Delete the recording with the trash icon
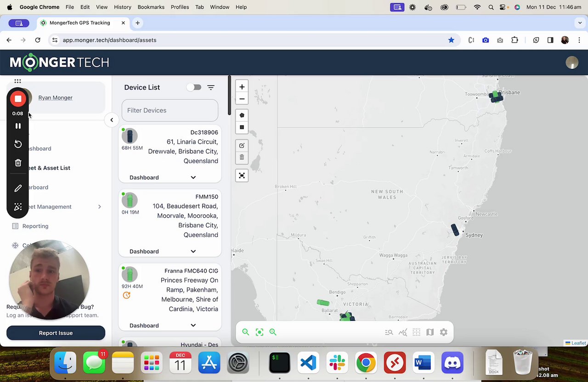Image resolution: width=588 pixels, height=382 pixels. (x=18, y=163)
